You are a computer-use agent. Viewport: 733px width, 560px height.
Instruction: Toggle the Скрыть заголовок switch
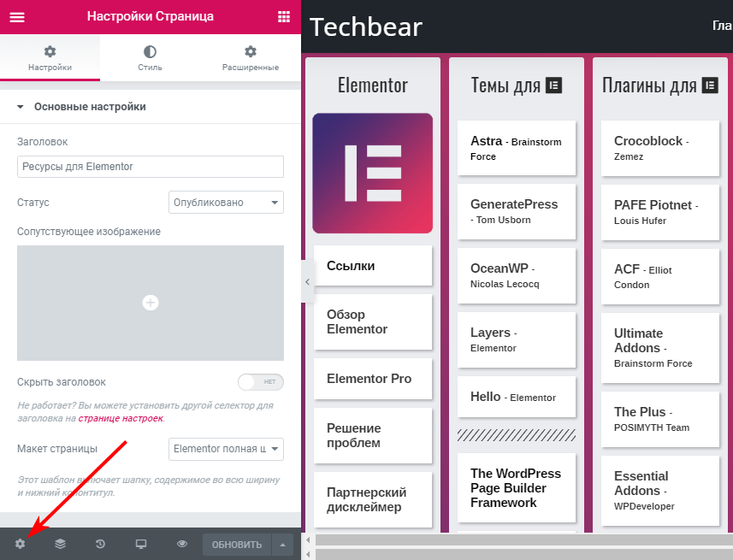coord(260,382)
